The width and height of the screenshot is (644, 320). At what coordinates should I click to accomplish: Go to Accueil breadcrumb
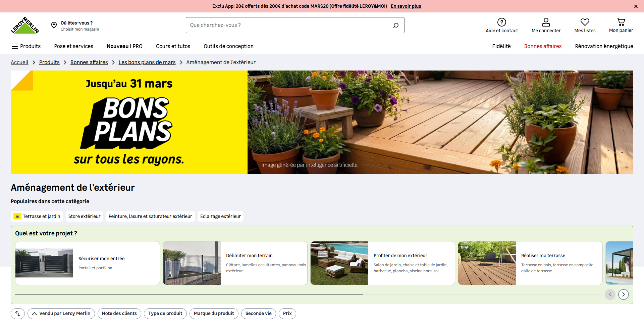point(19,62)
